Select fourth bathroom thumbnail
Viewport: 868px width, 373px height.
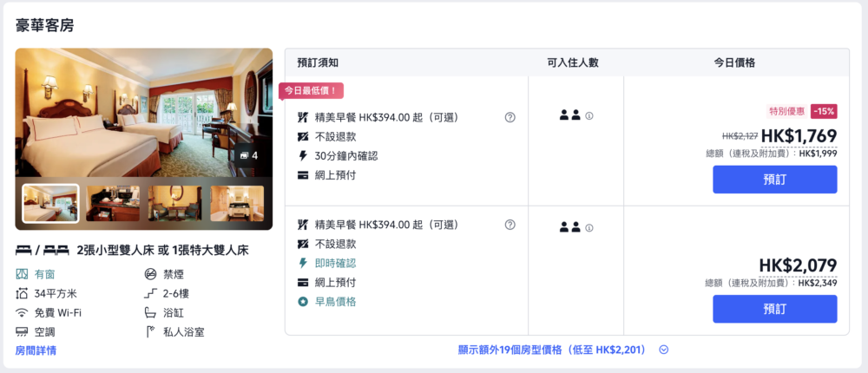pos(237,204)
